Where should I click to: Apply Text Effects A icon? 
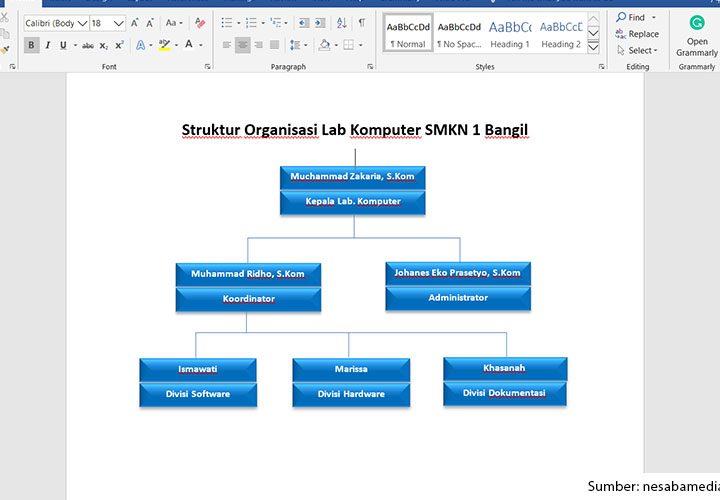pos(141,45)
